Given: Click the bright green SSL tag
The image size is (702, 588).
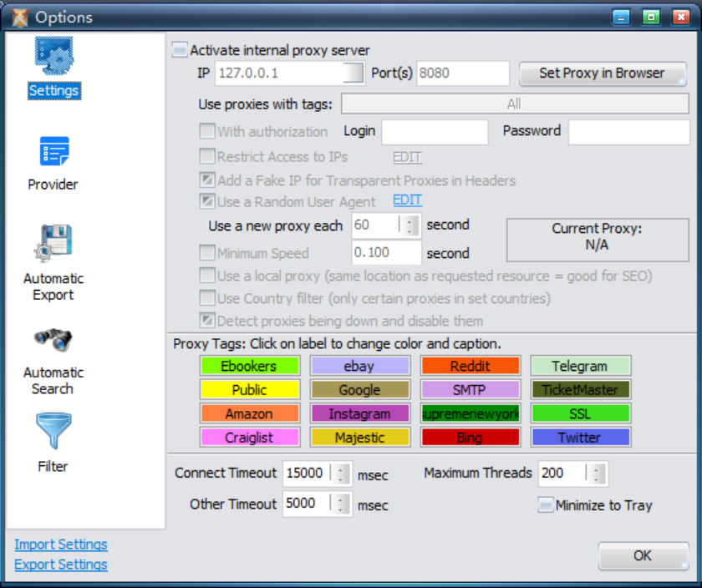Looking at the screenshot, I should [x=581, y=413].
